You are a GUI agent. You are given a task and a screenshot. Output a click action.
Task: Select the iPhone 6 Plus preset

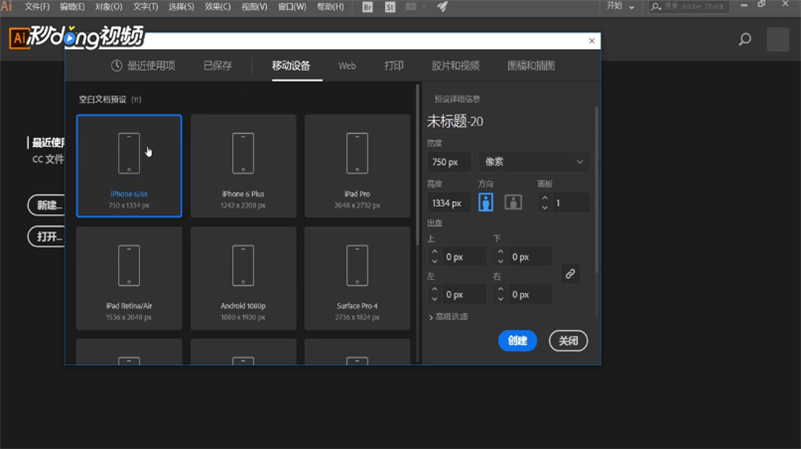pyautogui.click(x=243, y=166)
